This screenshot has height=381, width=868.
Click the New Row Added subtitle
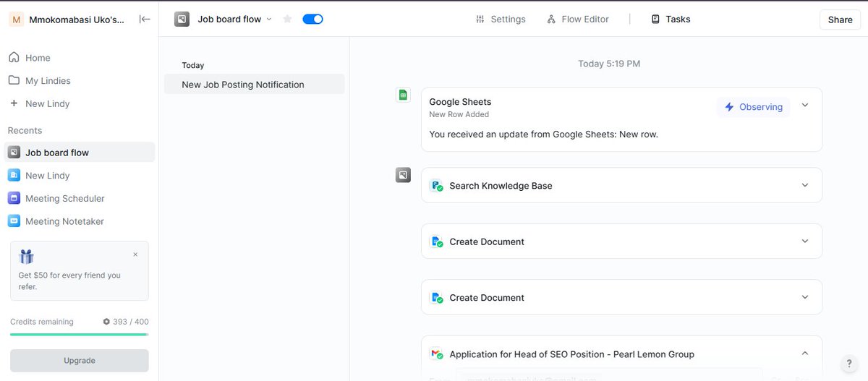(x=459, y=114)
